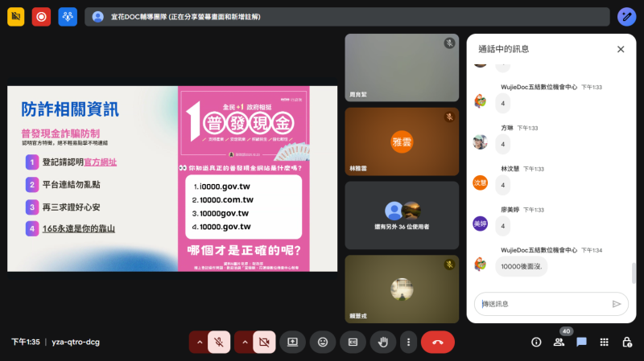Click muted mic icon on 賴慧戎 tile

449,265
